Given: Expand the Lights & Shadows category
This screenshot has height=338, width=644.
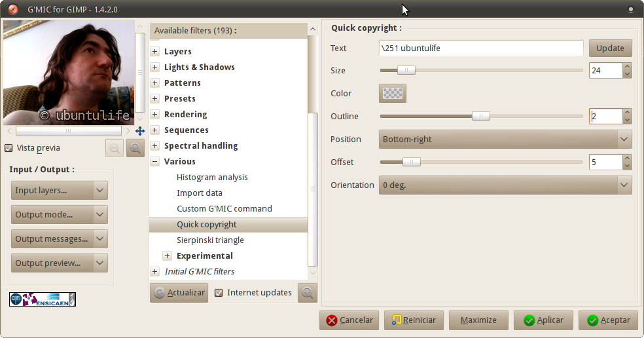Looking at the screenshot, I should [155, 67].
